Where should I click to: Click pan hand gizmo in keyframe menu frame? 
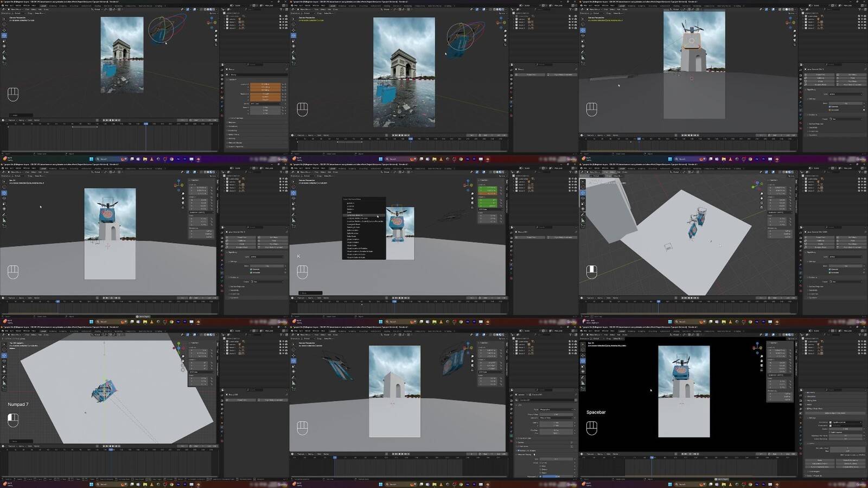coord(473,198)
